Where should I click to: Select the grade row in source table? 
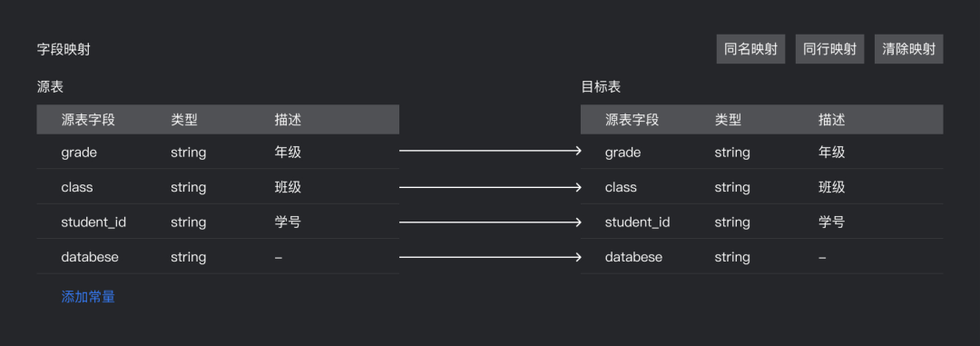coord(218,152)
